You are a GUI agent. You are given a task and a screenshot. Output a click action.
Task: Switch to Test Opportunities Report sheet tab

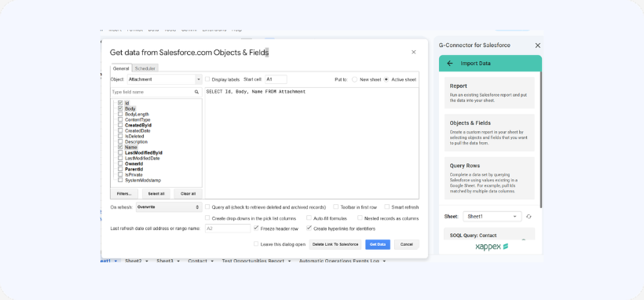254,261
